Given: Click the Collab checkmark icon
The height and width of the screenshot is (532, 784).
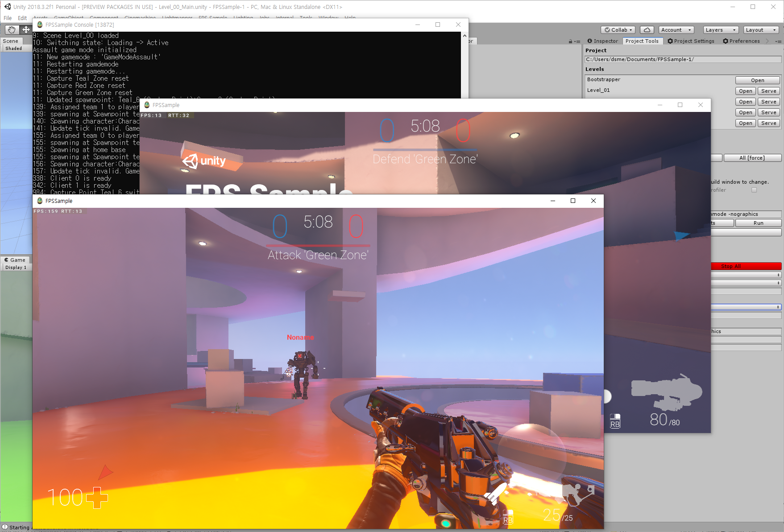Looking at the screenshot, I should click(x=607, y=30).
